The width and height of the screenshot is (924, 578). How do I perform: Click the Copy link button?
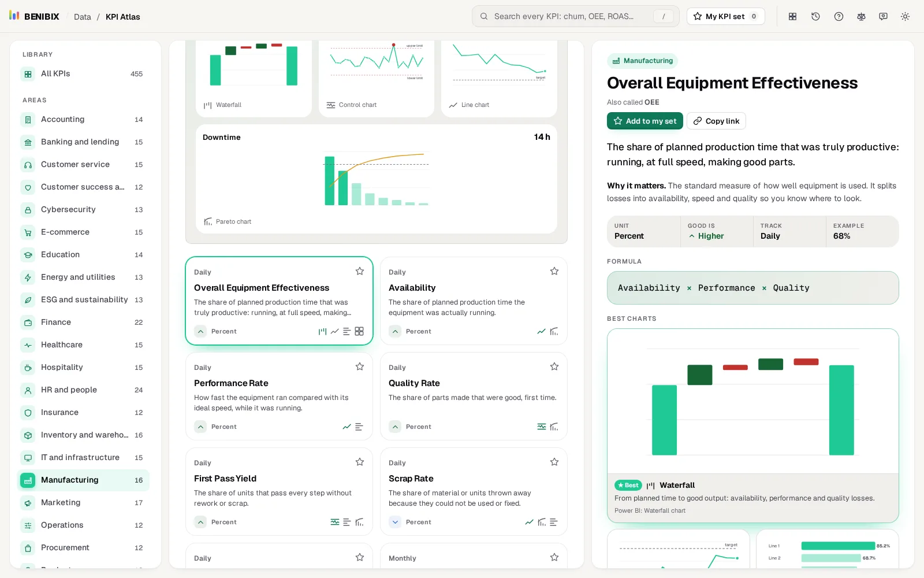tap(716, 121)
